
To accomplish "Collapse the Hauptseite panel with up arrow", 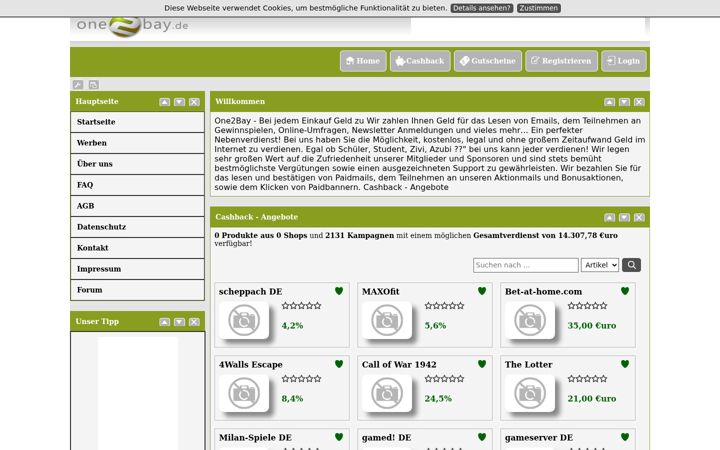I will [x=164, y=102].
